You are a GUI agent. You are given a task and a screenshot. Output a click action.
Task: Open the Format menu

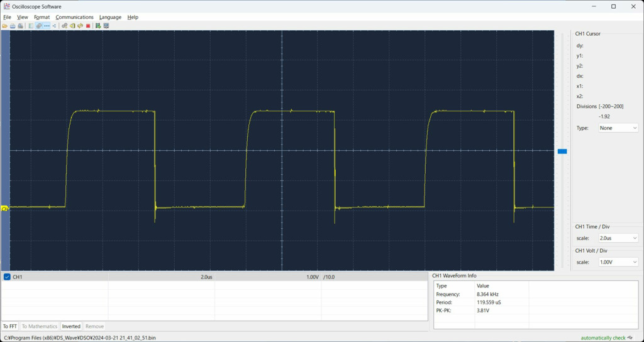pos(42,17)
